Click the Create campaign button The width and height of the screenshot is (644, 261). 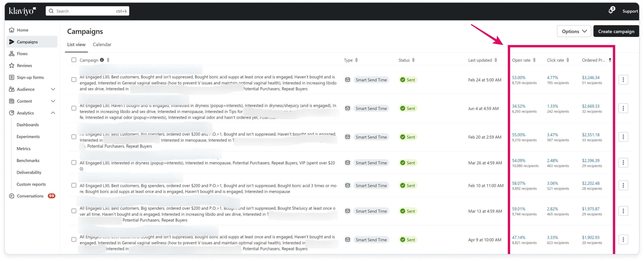[616, 31]
